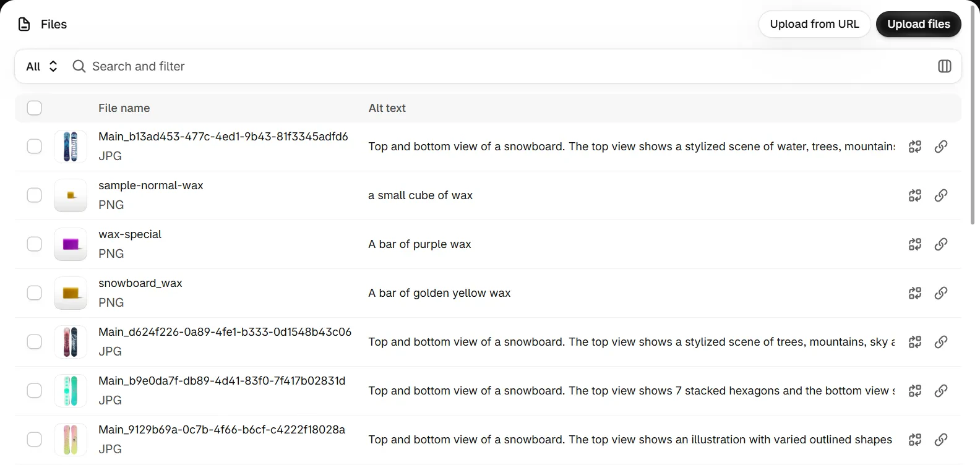This screenshot has width=980, height=465.
Task: Check the wax-special file checkbox
Action: (35, 244)
